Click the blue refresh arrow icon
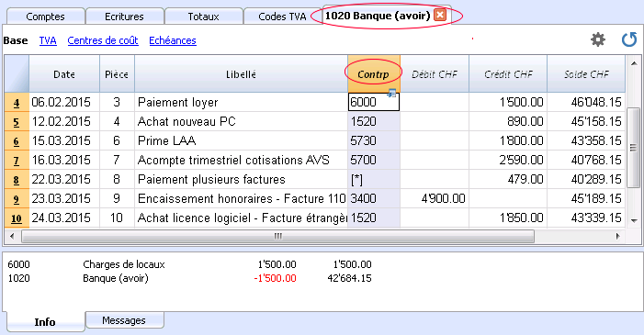This screenshot has height=335, width=644. pos(628,39)
